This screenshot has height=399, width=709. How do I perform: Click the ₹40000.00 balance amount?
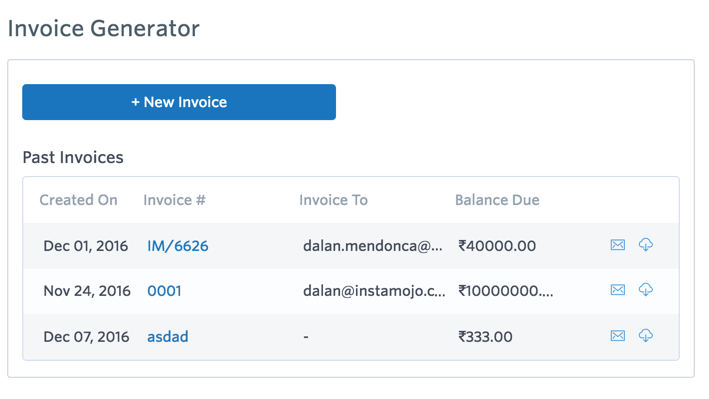(x=497, y=246)
